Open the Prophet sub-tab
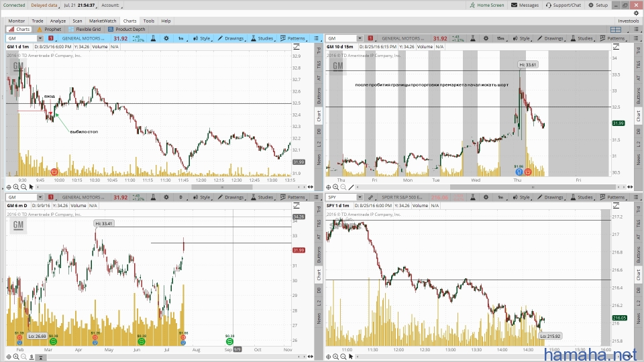 [x=49, y=29]
